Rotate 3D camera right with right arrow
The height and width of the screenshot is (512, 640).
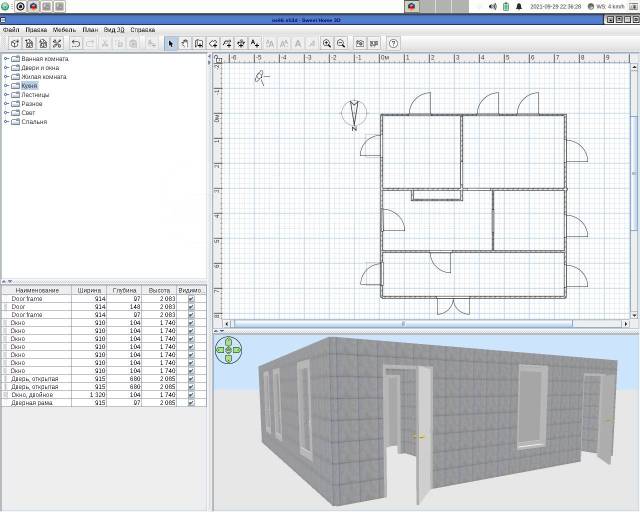pyautogui.click(x=237, y=350)
